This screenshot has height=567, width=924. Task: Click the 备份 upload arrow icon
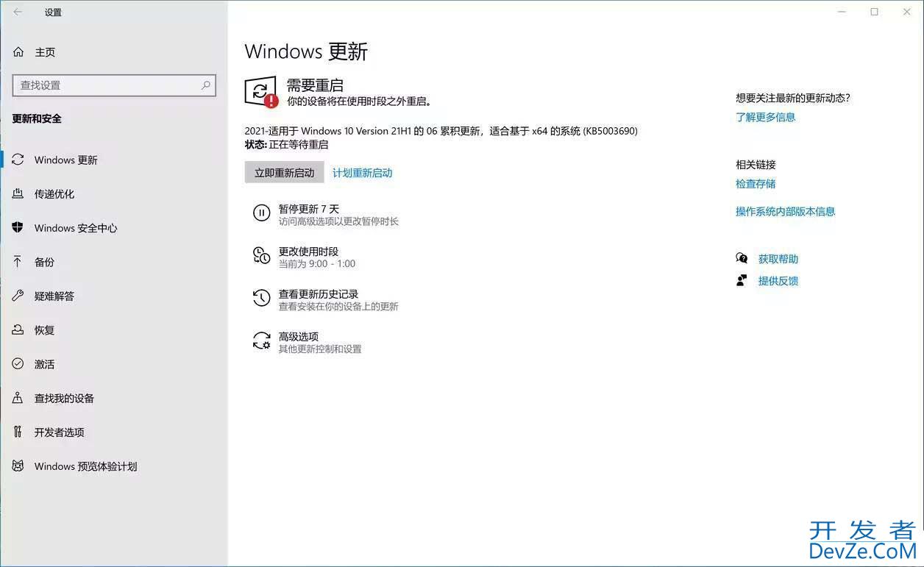tap(18, 262)
